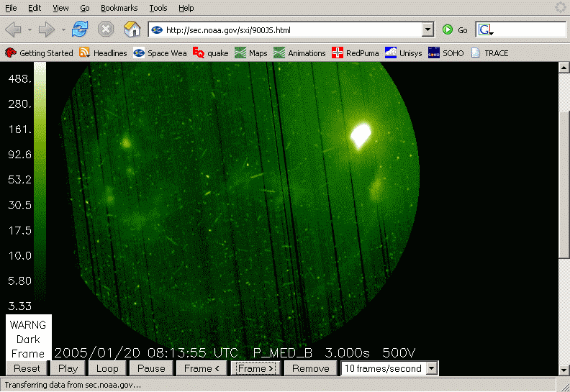Image resolution: width=570 pixels, height=392 pixels.
Task: Click the Play animation button
Action: pos(68,368)
